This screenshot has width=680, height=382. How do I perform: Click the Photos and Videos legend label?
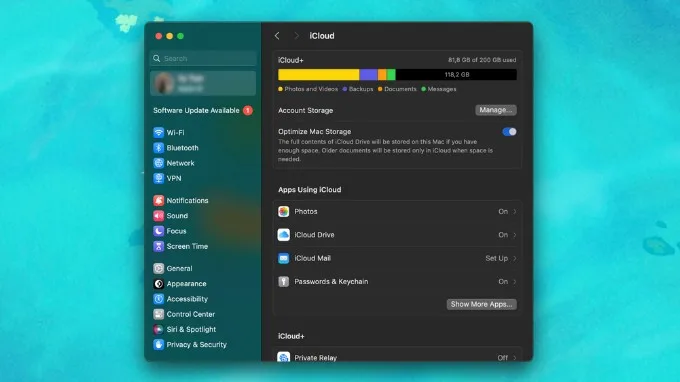point(311,89)
